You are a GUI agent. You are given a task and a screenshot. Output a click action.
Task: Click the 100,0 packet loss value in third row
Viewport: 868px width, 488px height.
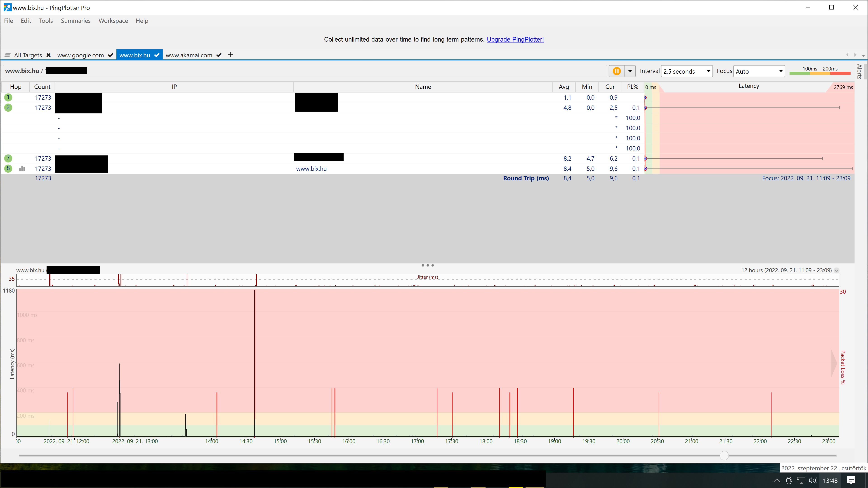point(633,118)
